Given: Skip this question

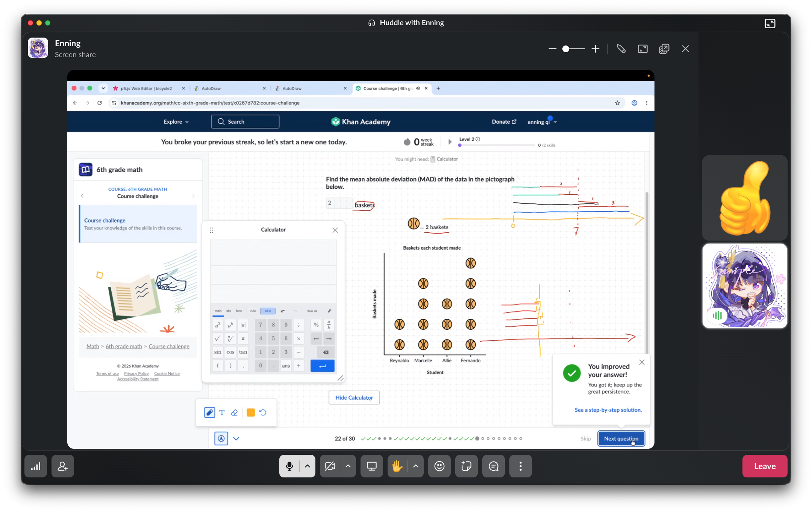Looking at the screenshot, I should click(585, 439).
